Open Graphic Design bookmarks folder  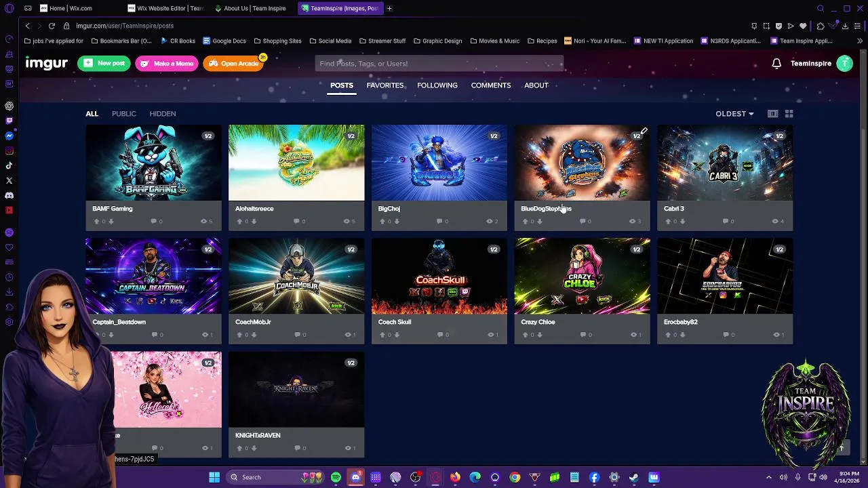pyautogui.click(x=437, y=41)
